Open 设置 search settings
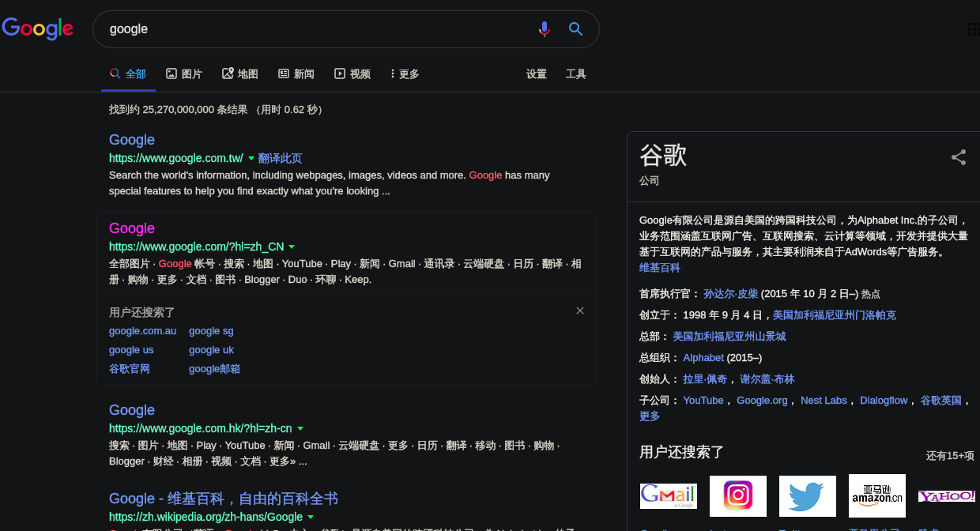Image resolution: width=980 pixels, height=531 pixels. [x=537, y=73]
